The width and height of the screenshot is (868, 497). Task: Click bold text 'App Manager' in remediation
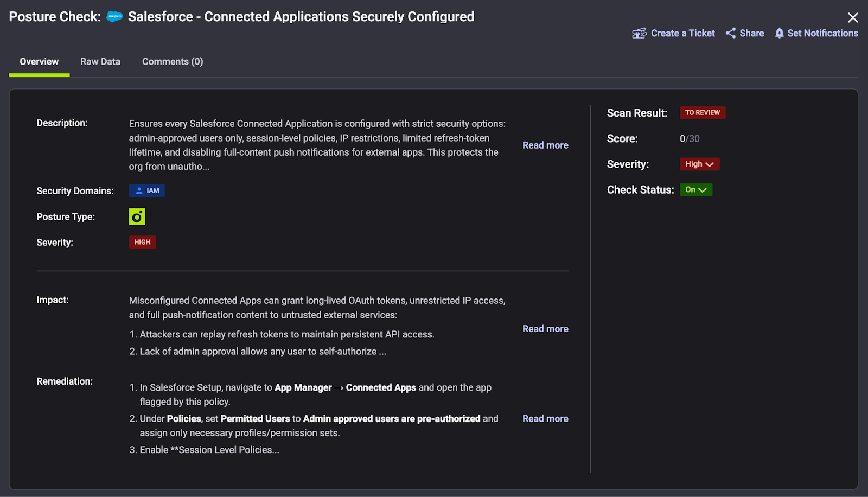tap(303, 388)
